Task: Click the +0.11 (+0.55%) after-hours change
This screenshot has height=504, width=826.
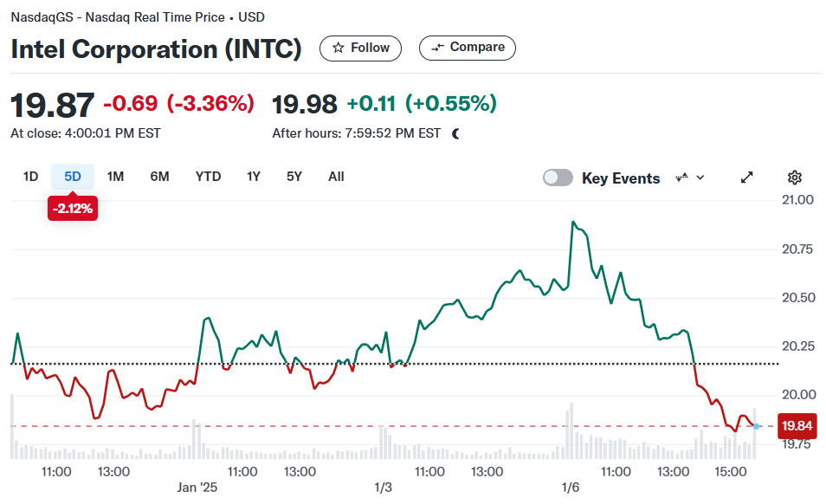Action: tap(422, 104)
